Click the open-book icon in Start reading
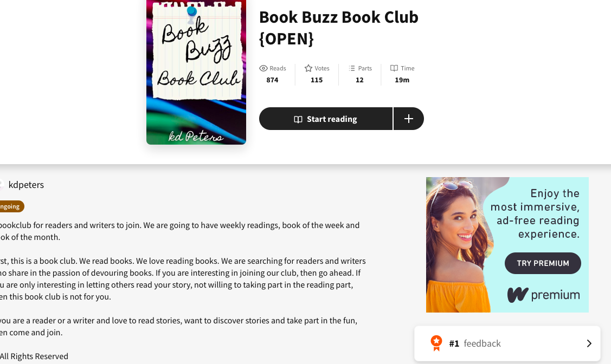This screenshot has width=611, height=364. coord(298,119)
